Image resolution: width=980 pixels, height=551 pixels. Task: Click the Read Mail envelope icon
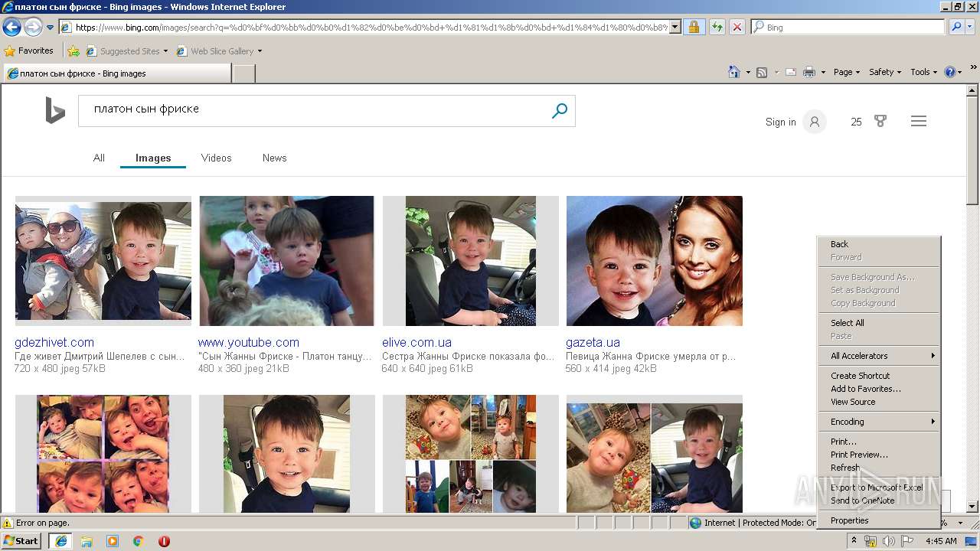[x=791, y=72]
